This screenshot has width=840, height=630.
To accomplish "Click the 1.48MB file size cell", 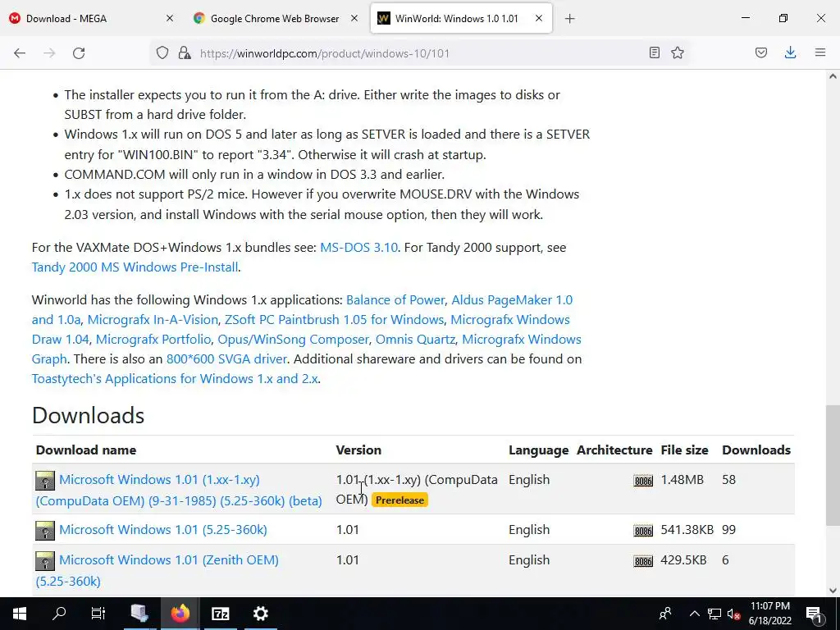I will click(x=682, y=480).
